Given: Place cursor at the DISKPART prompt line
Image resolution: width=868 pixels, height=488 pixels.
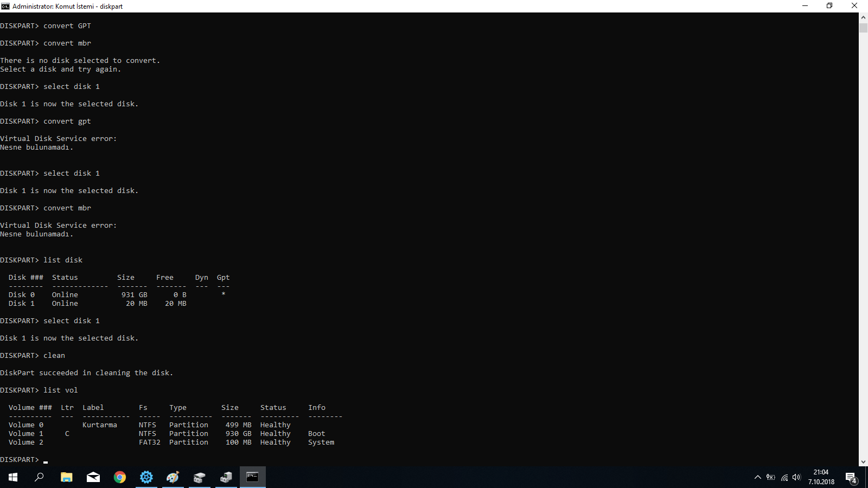Looking at the screenshot, I should 45,459.
